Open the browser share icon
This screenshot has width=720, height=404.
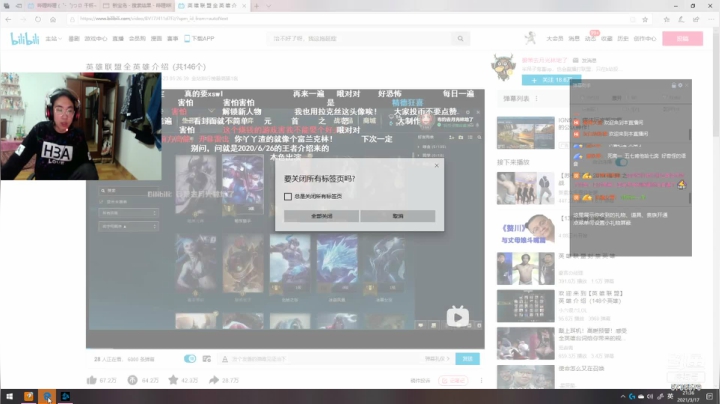pyautogui.click(x=696, y=19)
